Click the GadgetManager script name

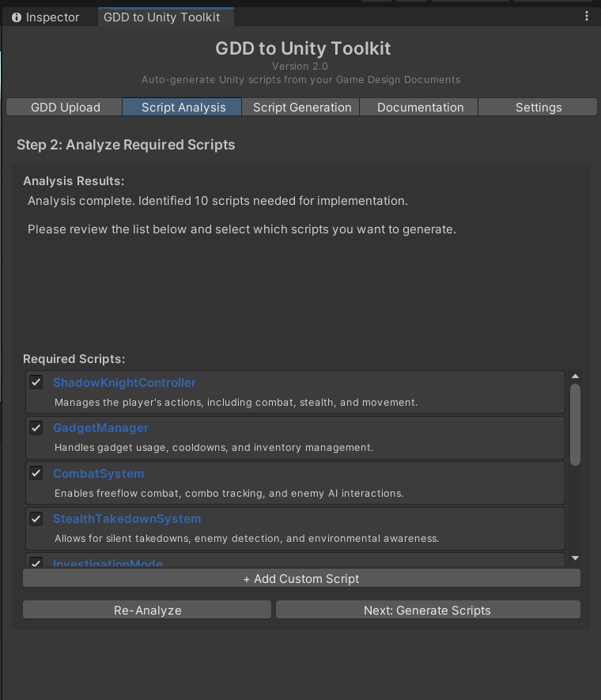coord(100,428)
